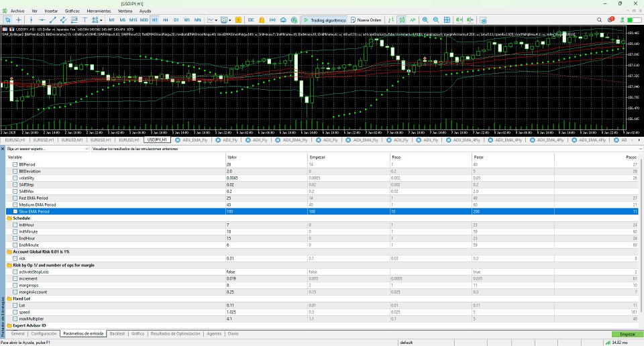Open the IDE MetaEditor icon
This screenshot has width=644, height=346.
click(x=250, y=19)
